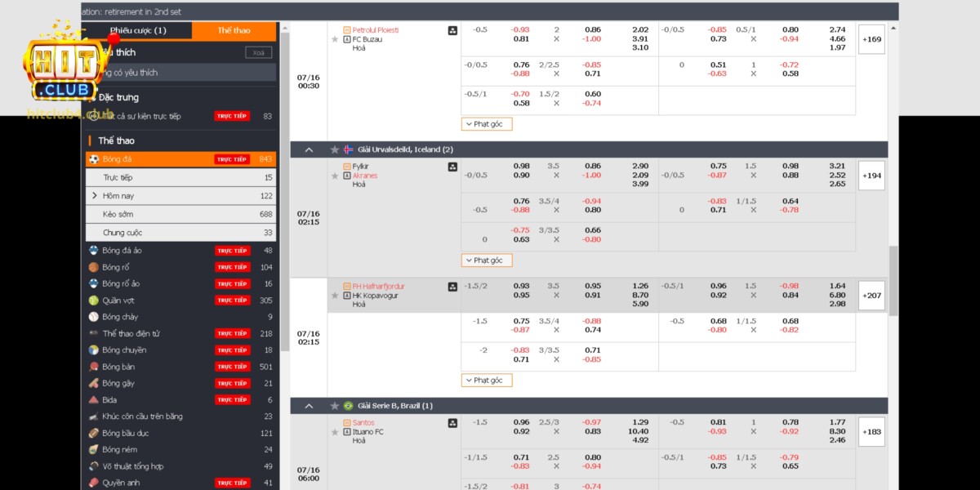980x490 pixels.
Task: Click the tennis ball icon for Quần vợt
Action: tap(94, 301)
